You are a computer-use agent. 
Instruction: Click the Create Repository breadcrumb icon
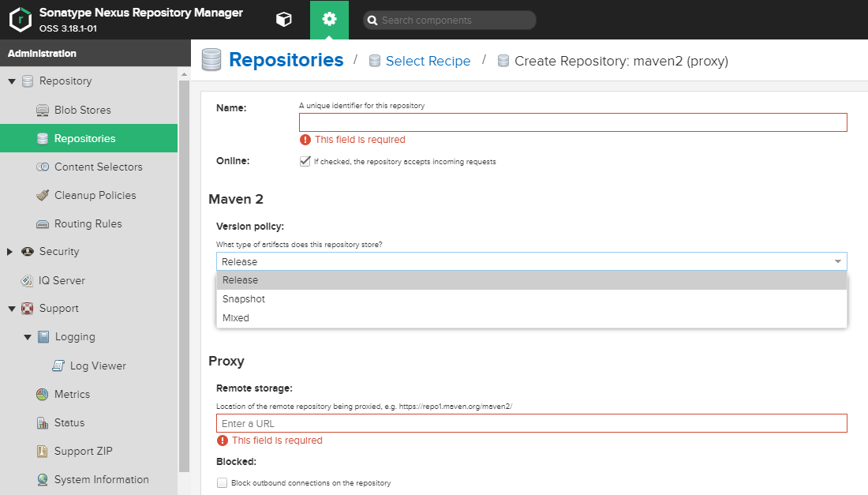(503, 61)
